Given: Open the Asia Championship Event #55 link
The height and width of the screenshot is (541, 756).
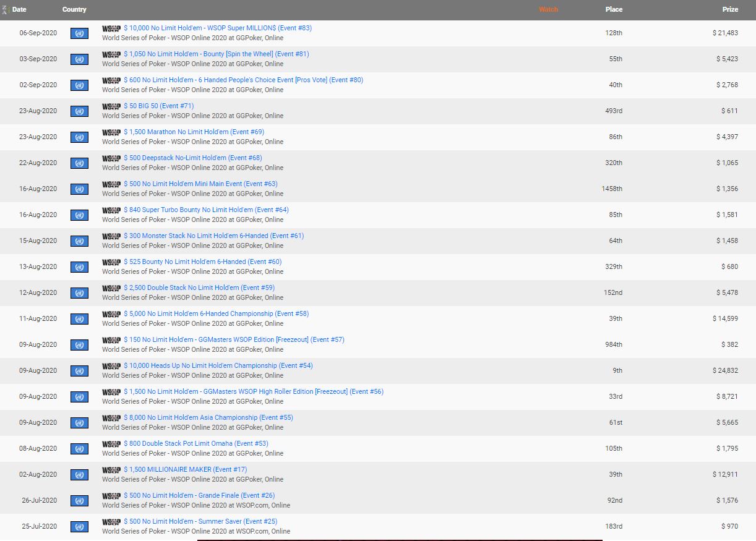Looking at the screenshot, I should point(208,417).
